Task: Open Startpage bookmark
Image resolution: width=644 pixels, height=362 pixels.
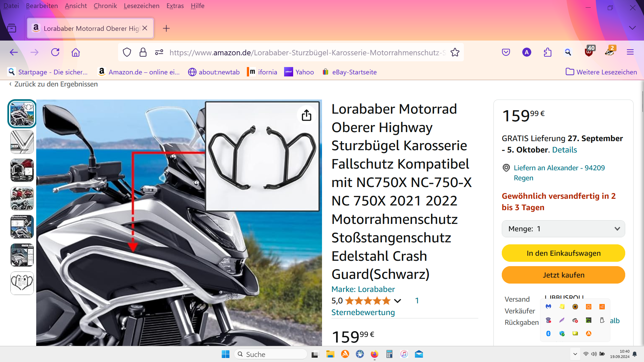Action: [x=48, y=72]
